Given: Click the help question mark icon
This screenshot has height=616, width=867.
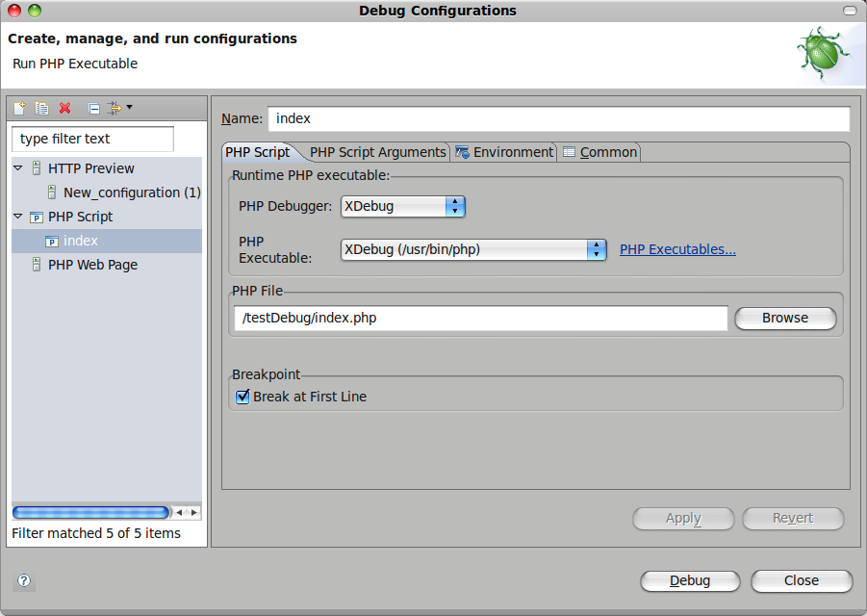Looking at the screenshot, I should click(23, 580).
